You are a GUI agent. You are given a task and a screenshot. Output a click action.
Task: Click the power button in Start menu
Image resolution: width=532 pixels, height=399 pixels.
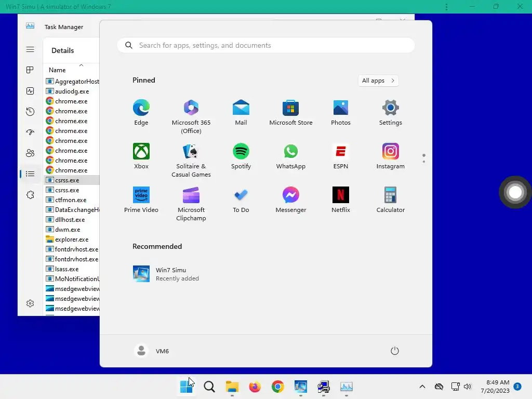[x=395, y=351]
